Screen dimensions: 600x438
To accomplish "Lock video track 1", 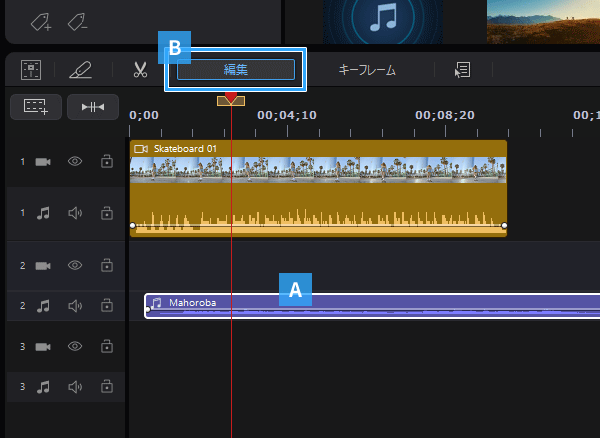I will (107, 161).
